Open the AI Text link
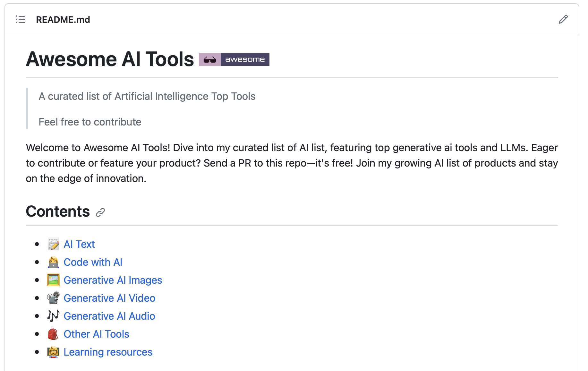The width and height of the screenshot is (588, 371). (79, 244)
